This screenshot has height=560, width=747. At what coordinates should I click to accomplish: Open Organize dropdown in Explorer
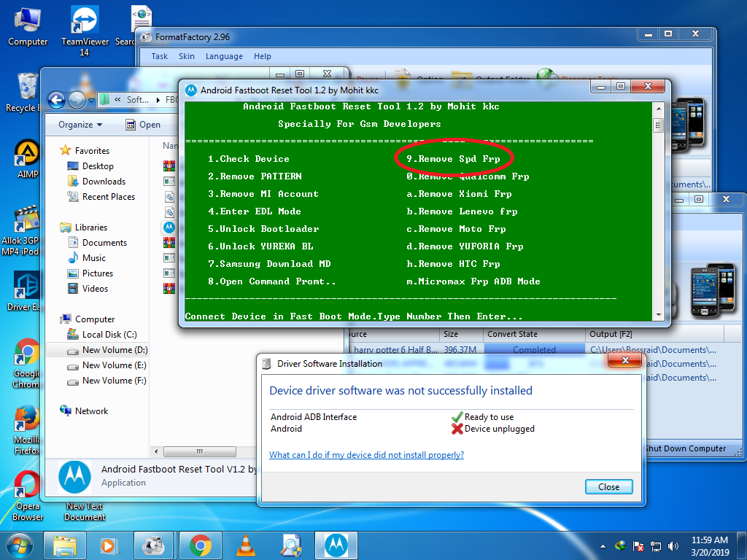[x=80, y=124]
